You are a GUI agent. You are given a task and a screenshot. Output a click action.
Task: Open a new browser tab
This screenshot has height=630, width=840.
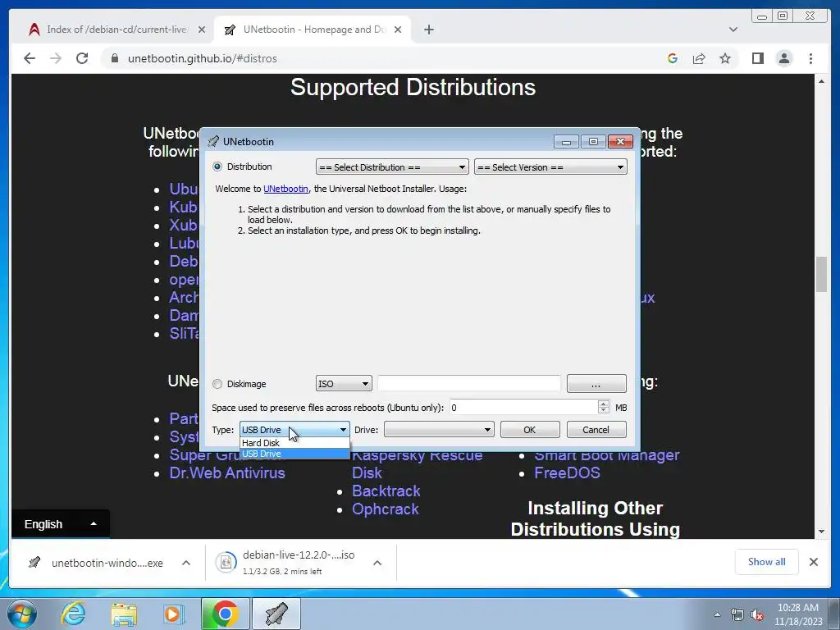[x=428, y=30]
